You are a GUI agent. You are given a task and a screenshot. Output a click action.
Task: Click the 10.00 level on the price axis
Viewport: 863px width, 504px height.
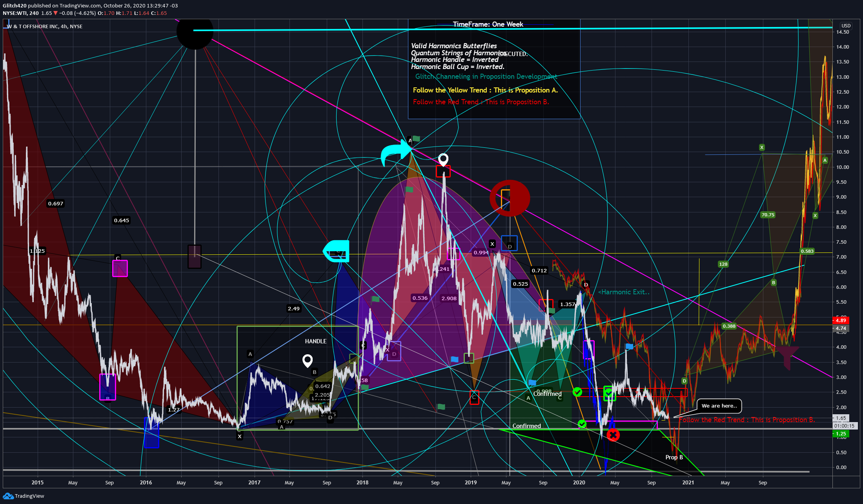pyautogui.click(x=843, y=167)
